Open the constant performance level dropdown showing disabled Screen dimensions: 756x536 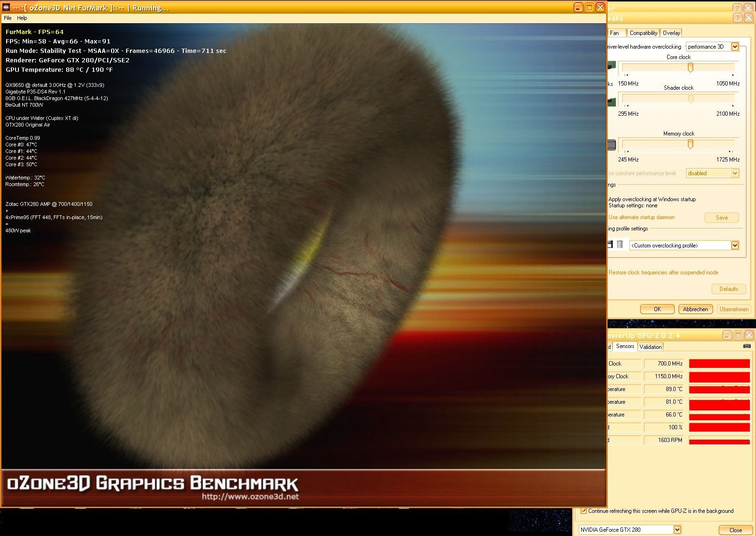click(x=713, y=173)
